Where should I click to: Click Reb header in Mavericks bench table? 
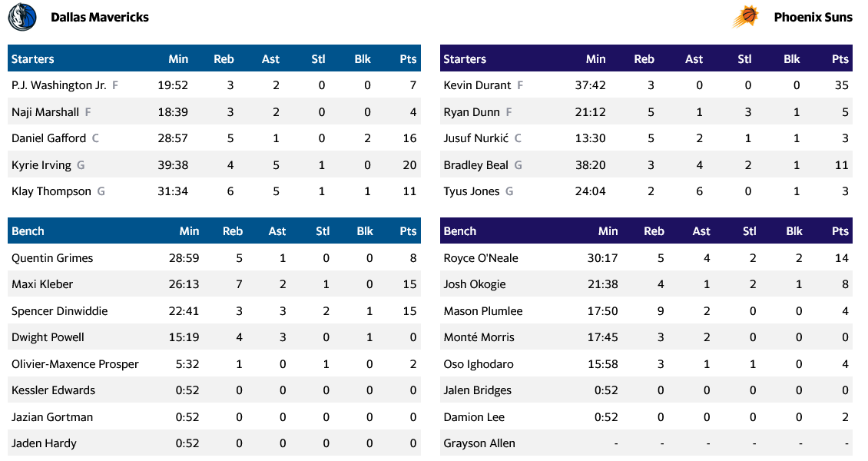coord(232,231)
